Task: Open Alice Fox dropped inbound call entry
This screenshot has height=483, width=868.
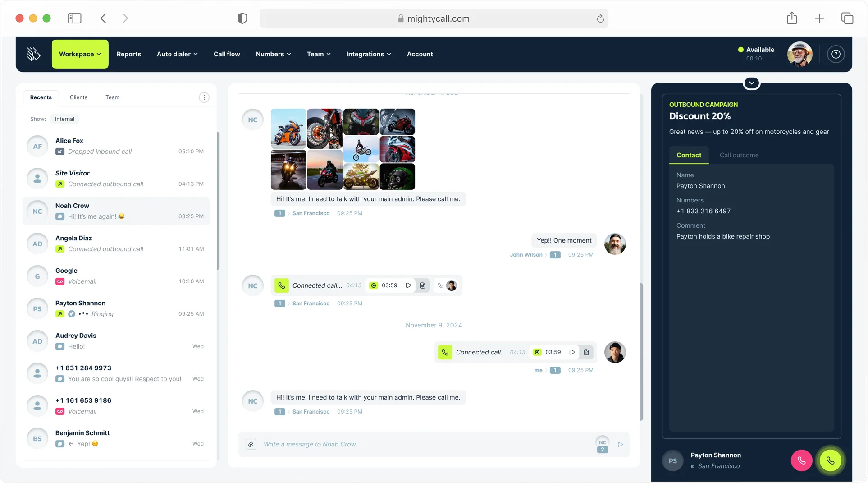Action: click(x=116, y=146)
